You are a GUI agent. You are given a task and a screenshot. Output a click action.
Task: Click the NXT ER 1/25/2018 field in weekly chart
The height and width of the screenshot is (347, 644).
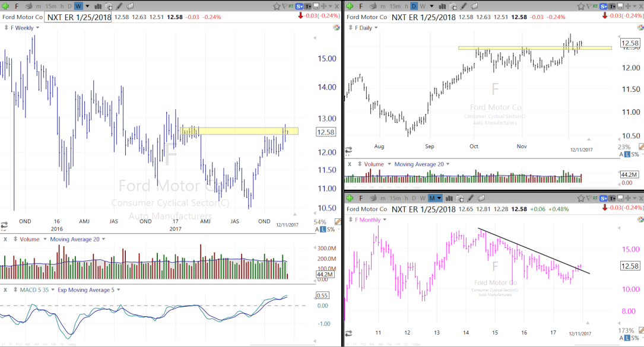[78, 17]
